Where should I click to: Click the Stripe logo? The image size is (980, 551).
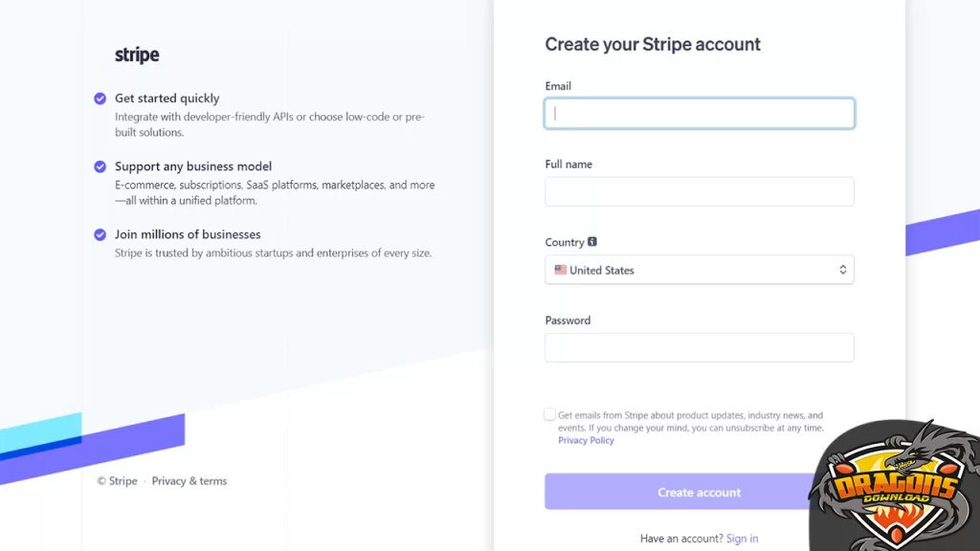[x=137, y=55]
